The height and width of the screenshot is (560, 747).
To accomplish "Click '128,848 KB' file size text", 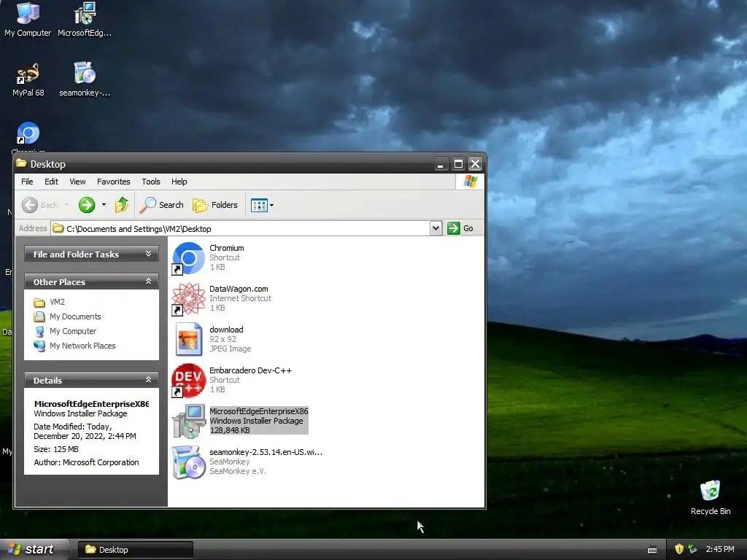I will [230, 430].
